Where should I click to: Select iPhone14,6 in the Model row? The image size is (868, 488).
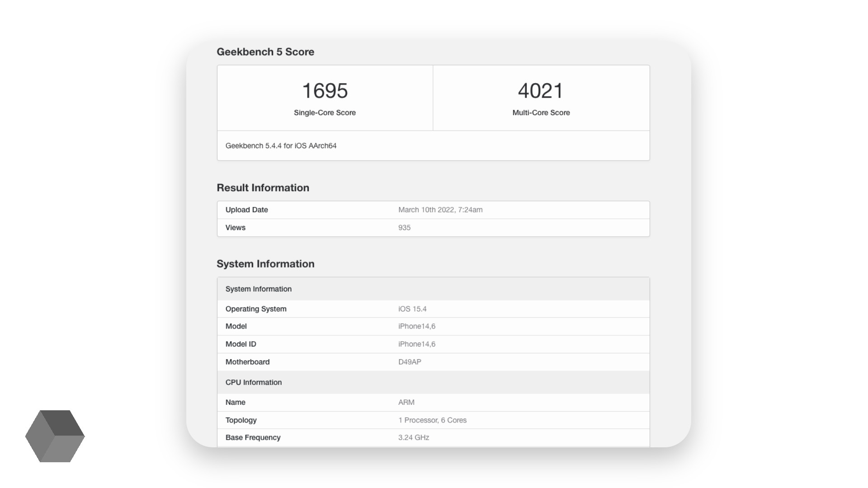(x=417, y=326)
